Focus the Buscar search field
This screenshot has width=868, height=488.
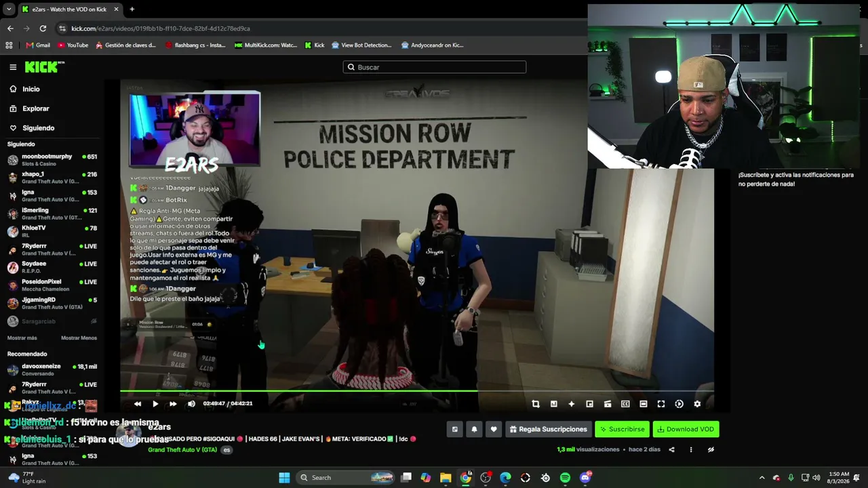click(x=435, y=67)
